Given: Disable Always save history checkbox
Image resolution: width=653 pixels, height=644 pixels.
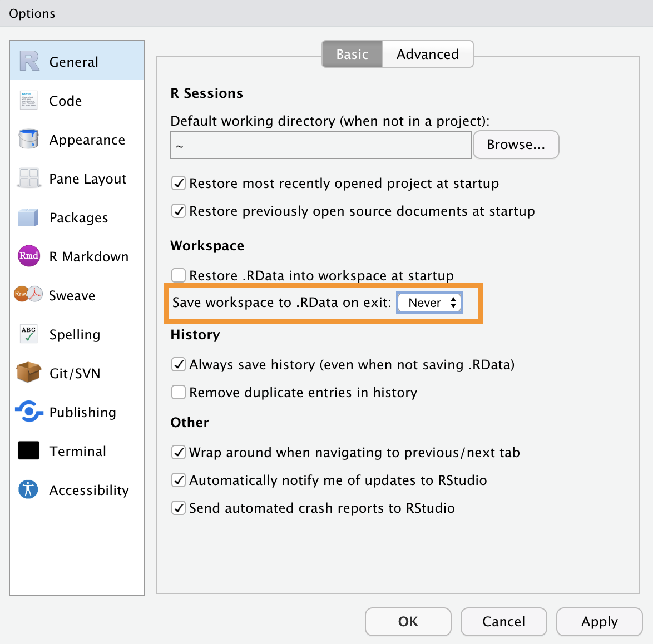Looking at the screenshot, I should 179,364.
